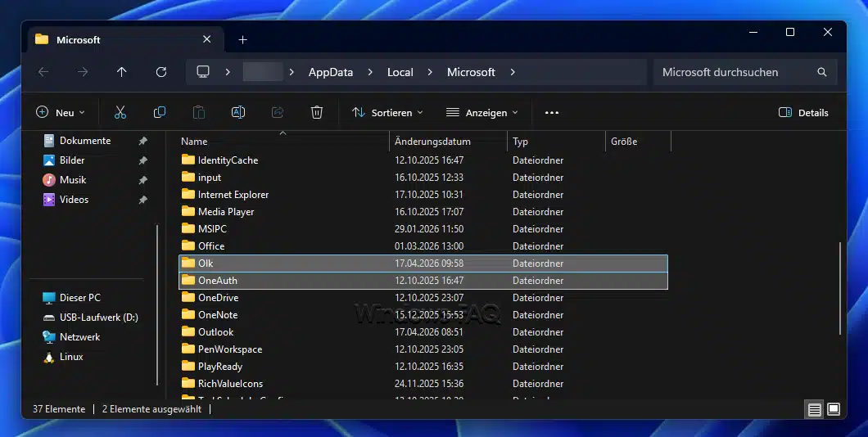Switch to details list view icon
This screenshot has height=437, width=868.
click(x=814, y=409)
